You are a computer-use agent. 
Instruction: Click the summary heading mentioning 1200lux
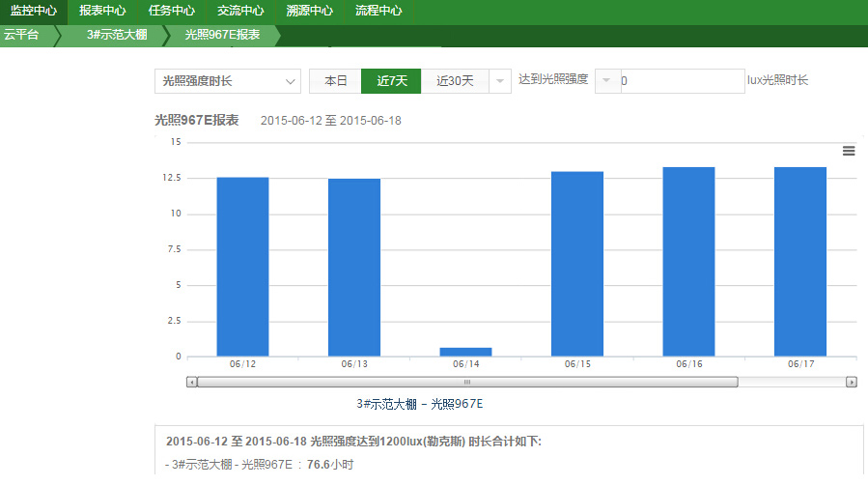353,442
